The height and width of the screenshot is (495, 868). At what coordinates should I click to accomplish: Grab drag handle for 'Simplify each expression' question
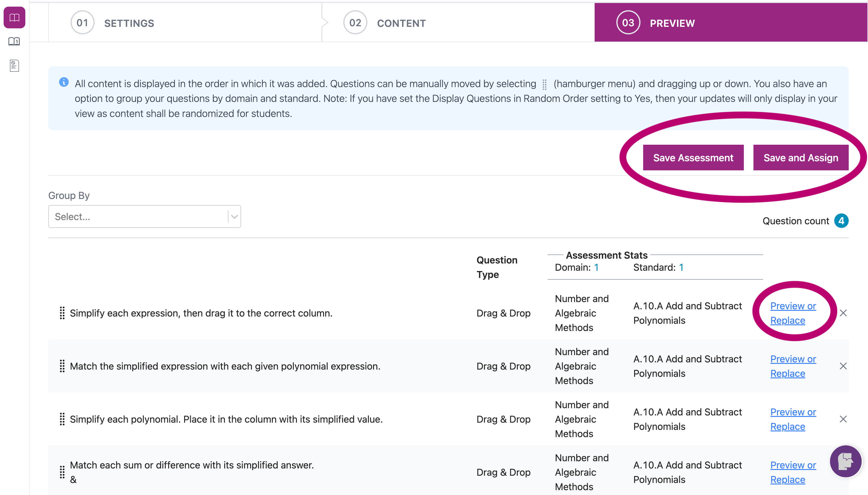click(62, 313)
